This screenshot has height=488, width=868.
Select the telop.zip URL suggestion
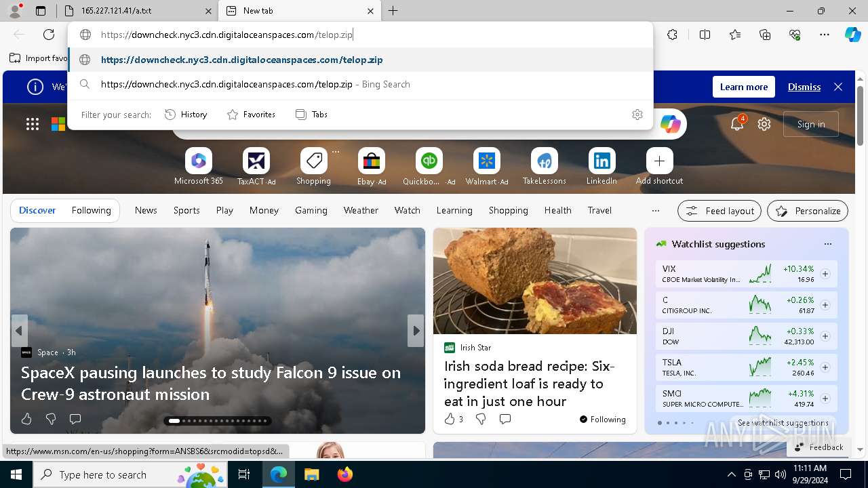[x=361, y=60]
